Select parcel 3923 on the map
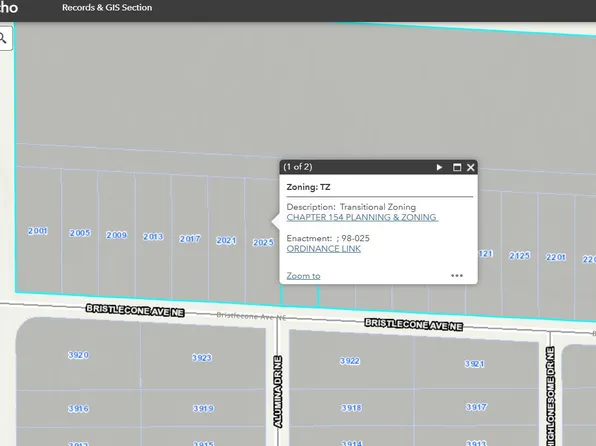The width and height of the screenshot is (596, 446). click(202, 357)
